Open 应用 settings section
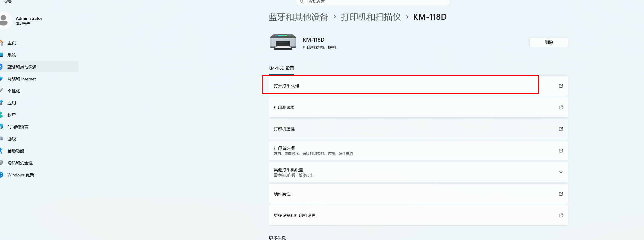 coord(39,103)
